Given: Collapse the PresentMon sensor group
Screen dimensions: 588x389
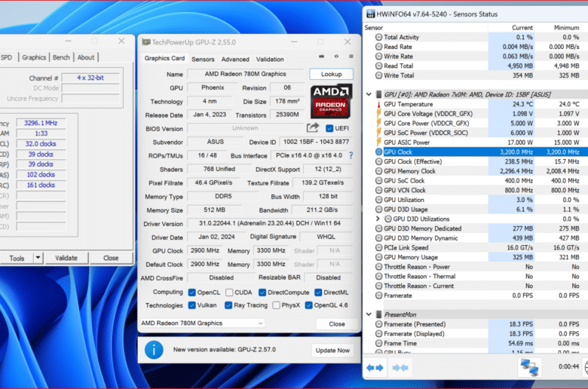Looking at the screenshot, I should point(369,314).
